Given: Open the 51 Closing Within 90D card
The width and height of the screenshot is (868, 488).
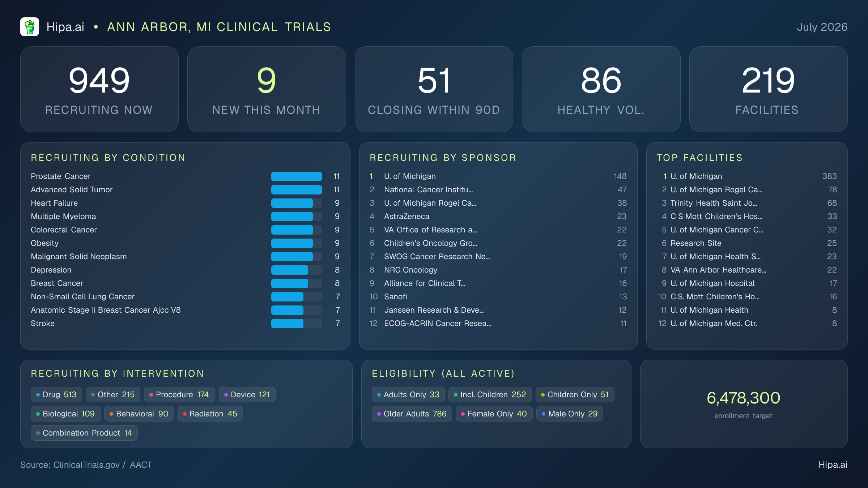Looking at the screenshot, I should point(434,89).
